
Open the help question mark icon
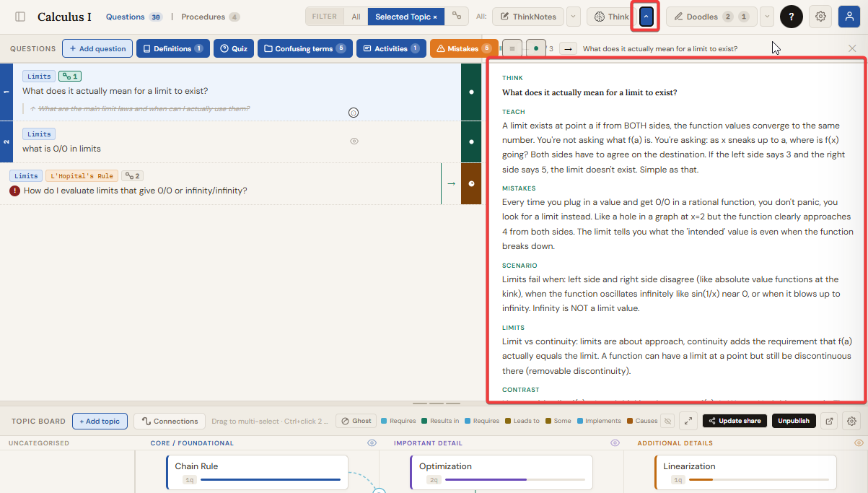tap(792, 17)
